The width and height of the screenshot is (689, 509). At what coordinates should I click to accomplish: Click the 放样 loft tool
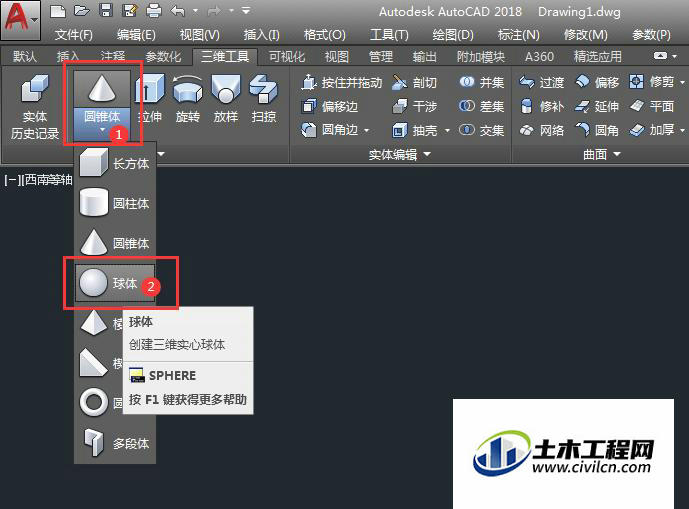[x=225, y=98]
